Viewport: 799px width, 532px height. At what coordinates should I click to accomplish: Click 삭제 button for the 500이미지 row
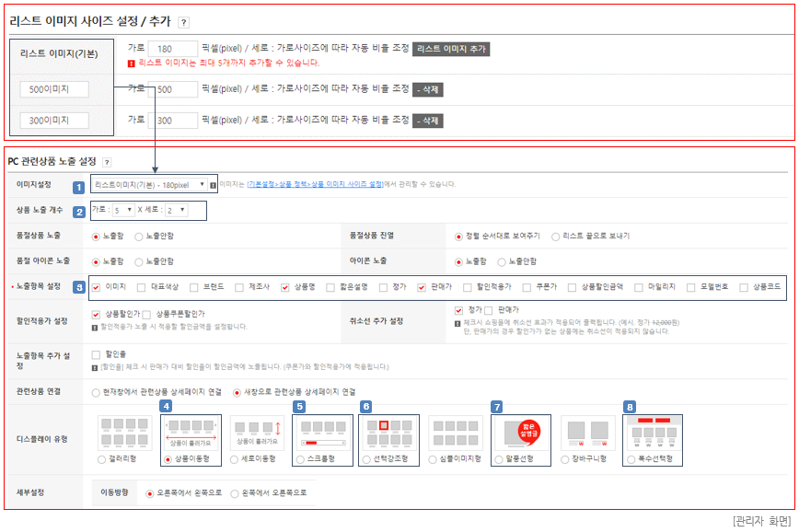(427, 90)
